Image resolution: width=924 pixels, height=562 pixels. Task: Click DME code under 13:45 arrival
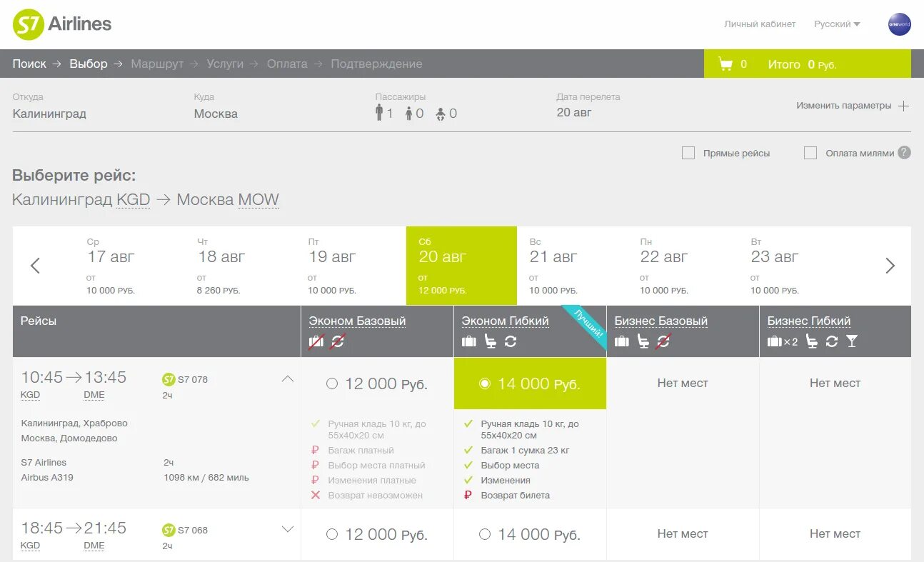tap(94, 395)
